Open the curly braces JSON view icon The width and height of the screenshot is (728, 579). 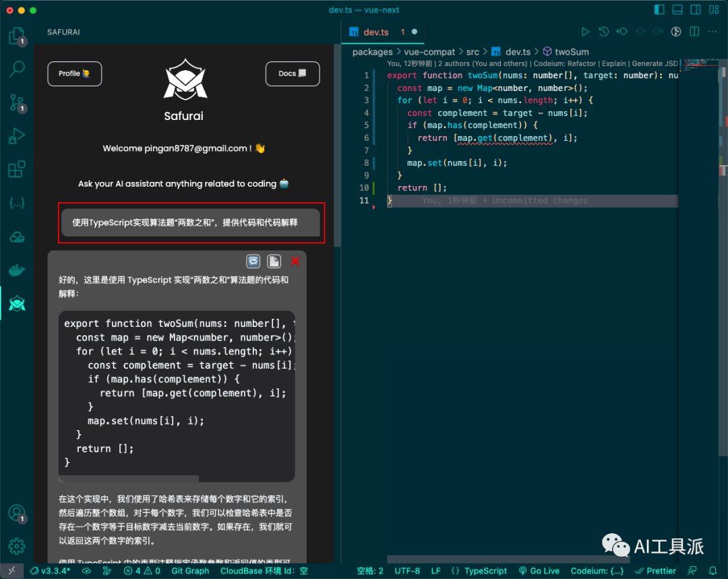(x=17, y=204)
